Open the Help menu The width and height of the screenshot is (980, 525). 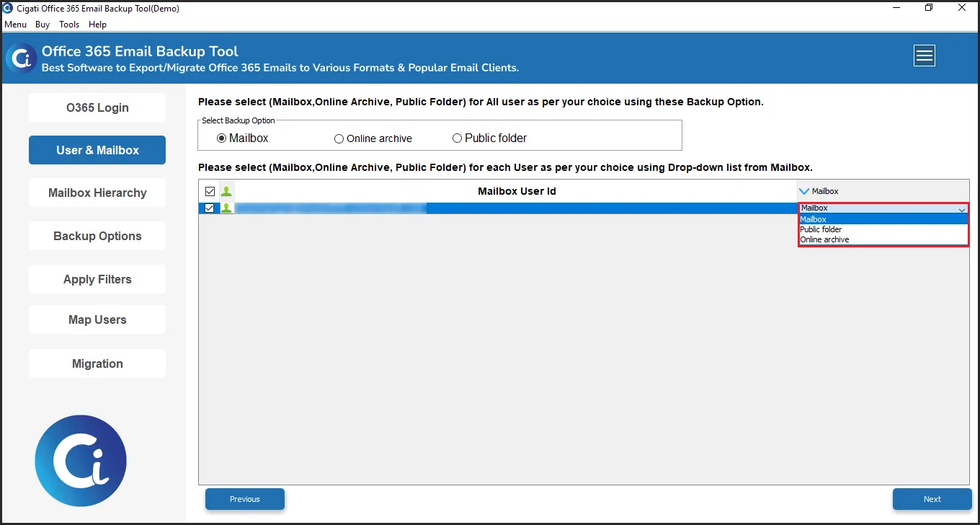[x=97, y=25]
